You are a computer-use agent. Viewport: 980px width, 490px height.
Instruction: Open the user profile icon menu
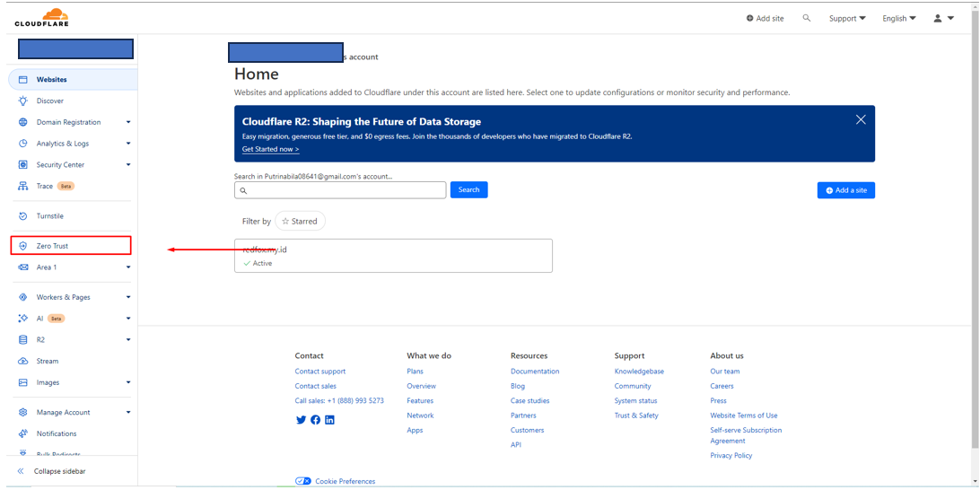(944, 18)
